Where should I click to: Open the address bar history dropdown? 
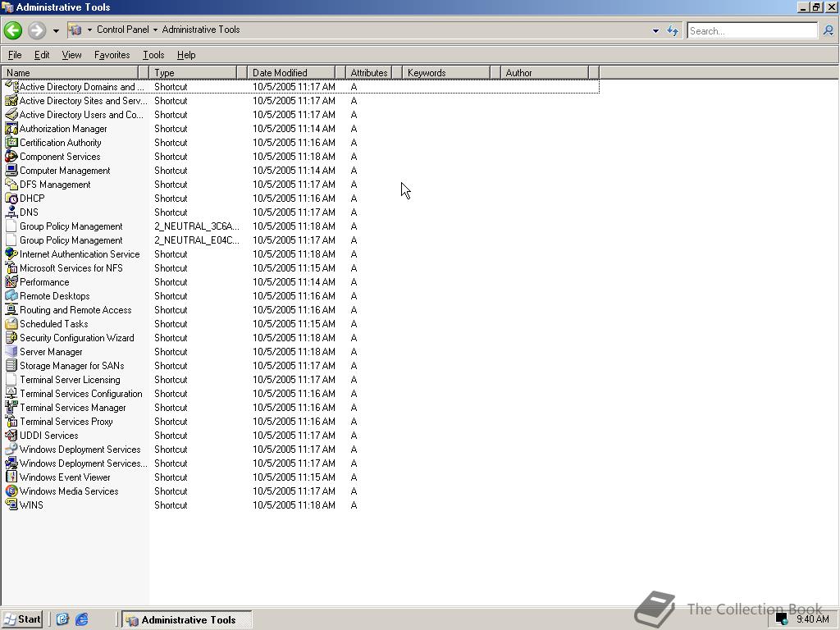pos(655,30)
